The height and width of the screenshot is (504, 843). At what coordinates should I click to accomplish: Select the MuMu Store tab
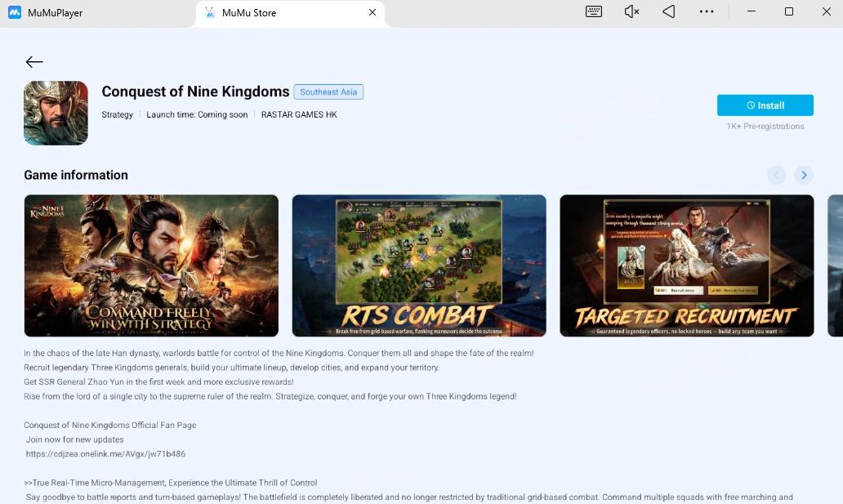coord(290,13)
